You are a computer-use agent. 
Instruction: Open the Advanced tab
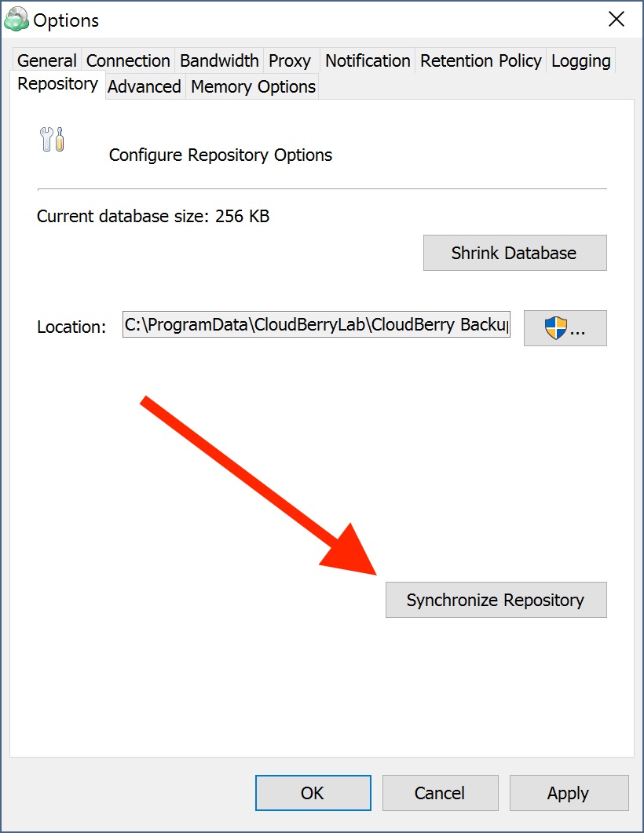[145, 87]
